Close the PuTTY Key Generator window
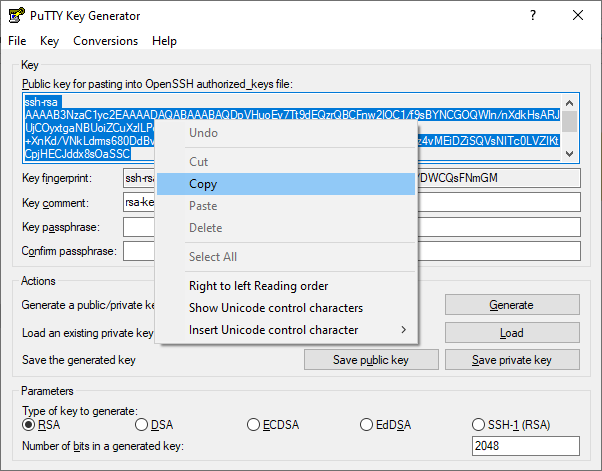Viewport: 602px width, 471px height. click(577, 15)
